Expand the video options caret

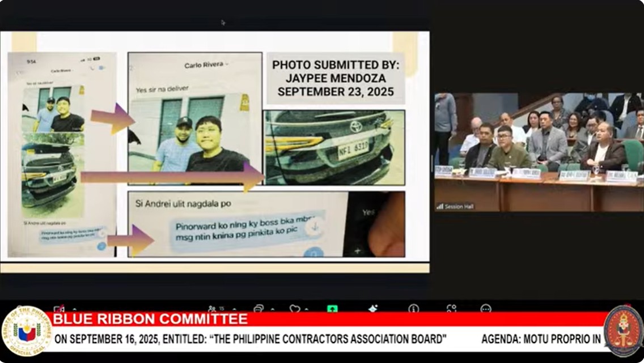[x=74, y=309]
